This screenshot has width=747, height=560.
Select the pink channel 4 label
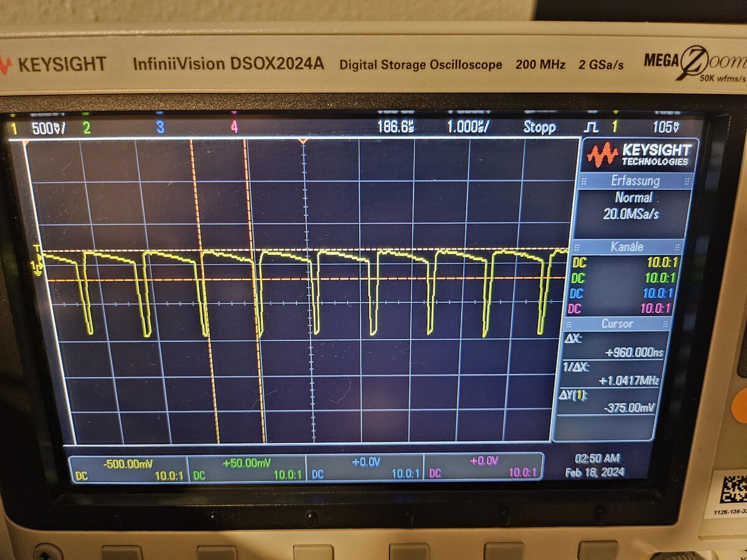[x=234, y=127]
